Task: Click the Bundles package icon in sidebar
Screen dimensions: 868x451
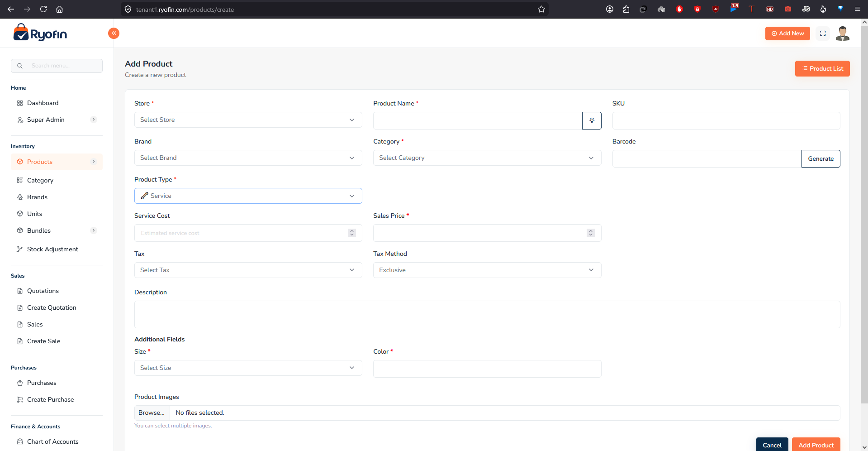Action: 20,230
